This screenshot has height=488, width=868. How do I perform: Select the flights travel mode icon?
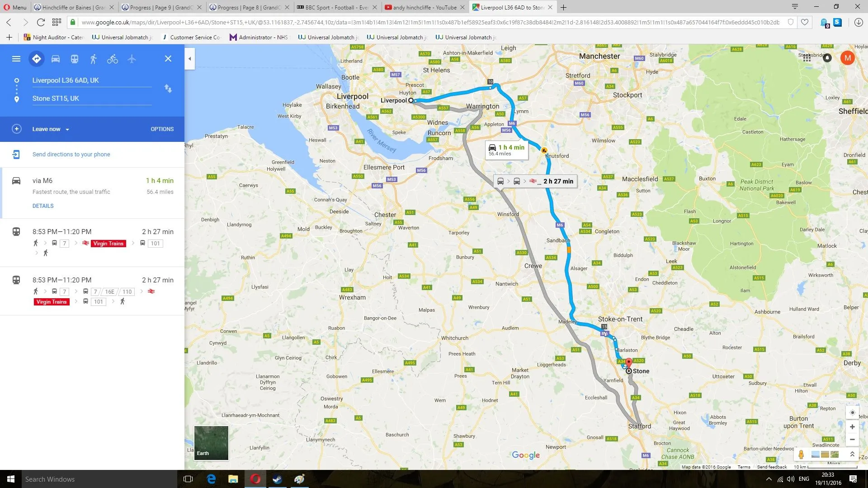(132, 59)
